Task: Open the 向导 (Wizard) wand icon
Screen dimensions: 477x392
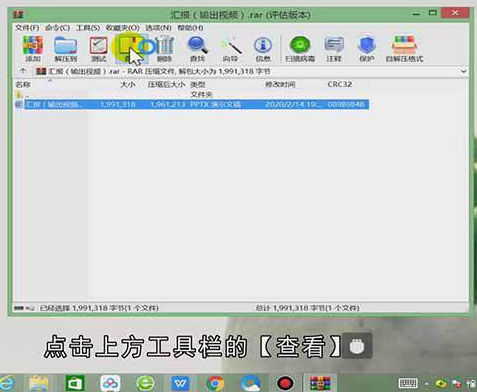Action: pyautogui.click(x=230, y=49)
